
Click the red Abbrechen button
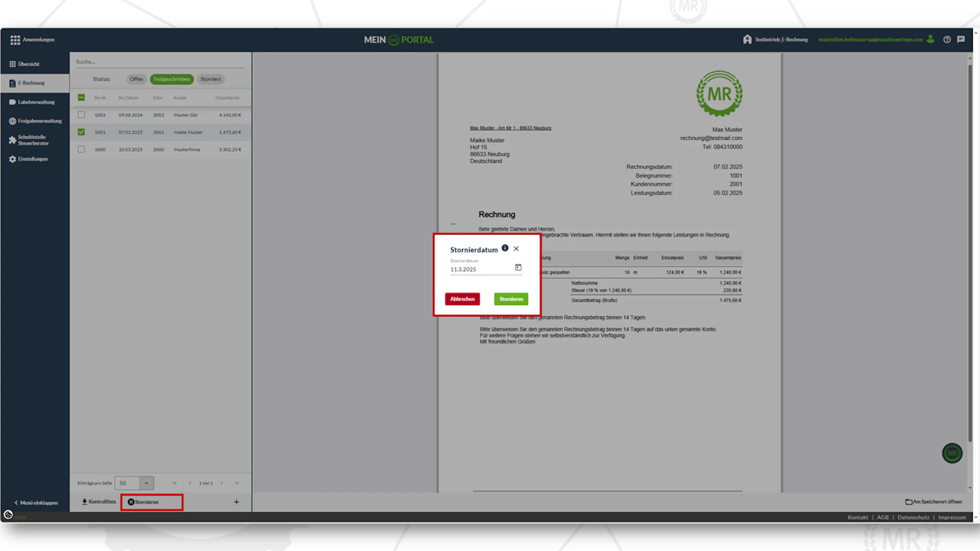pyautogui.click(x=462, y=299)
